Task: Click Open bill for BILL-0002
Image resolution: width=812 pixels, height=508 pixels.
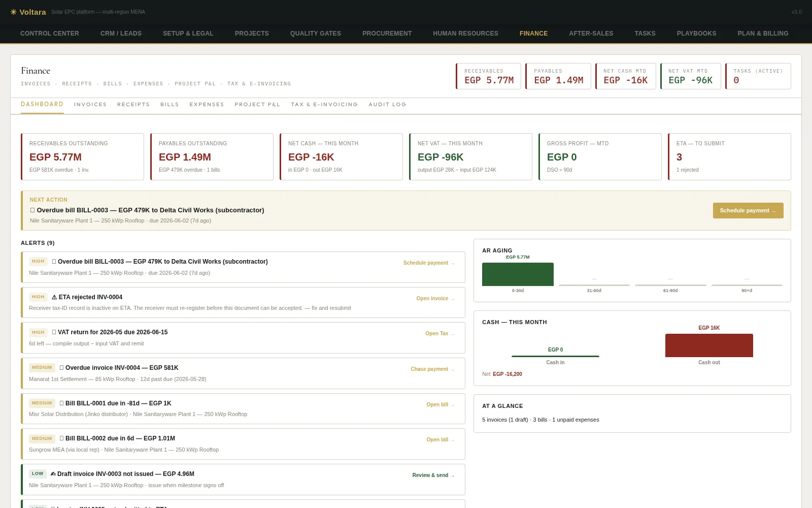Action: pos(441,440)
